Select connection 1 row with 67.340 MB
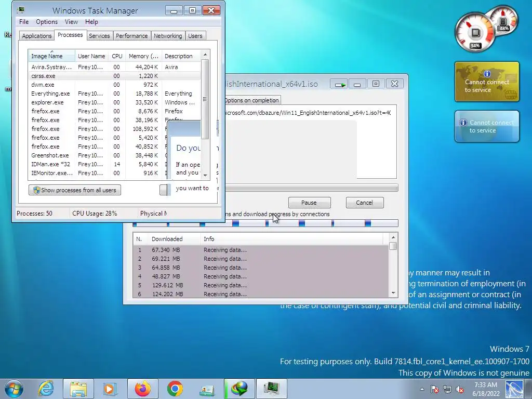 [x=261, y=250]
